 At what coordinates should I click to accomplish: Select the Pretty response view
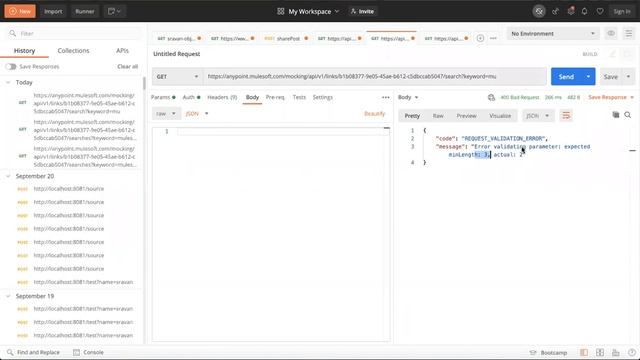[412, 116]
